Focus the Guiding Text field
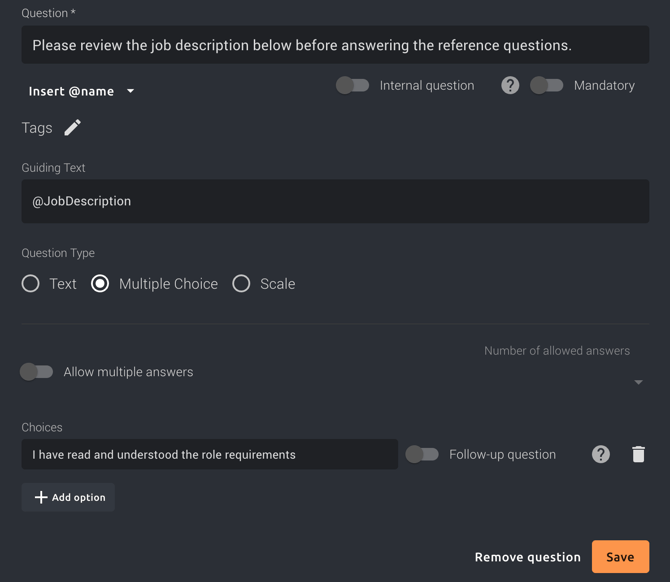The image size is (670, 582). [335, 201]
